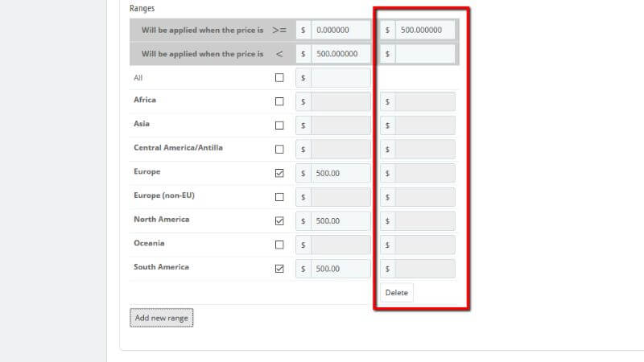Click the All zones price field
The width and height of the screenshot is (644, 362).
point(341,78)
